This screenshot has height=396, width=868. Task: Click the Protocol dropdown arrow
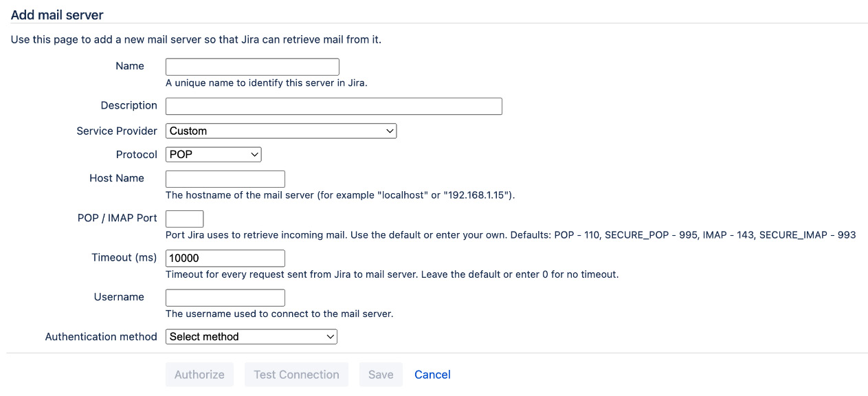[255, 154]
